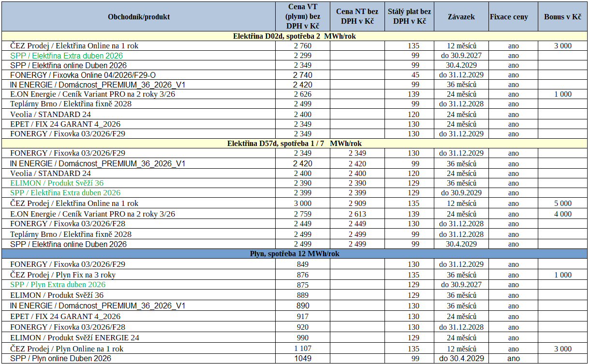Viewport: 591px width, 364px height.
Task: Click the ELIMON Produkt Svěží ENERGIE 24 cell
Action: (75, 337)
